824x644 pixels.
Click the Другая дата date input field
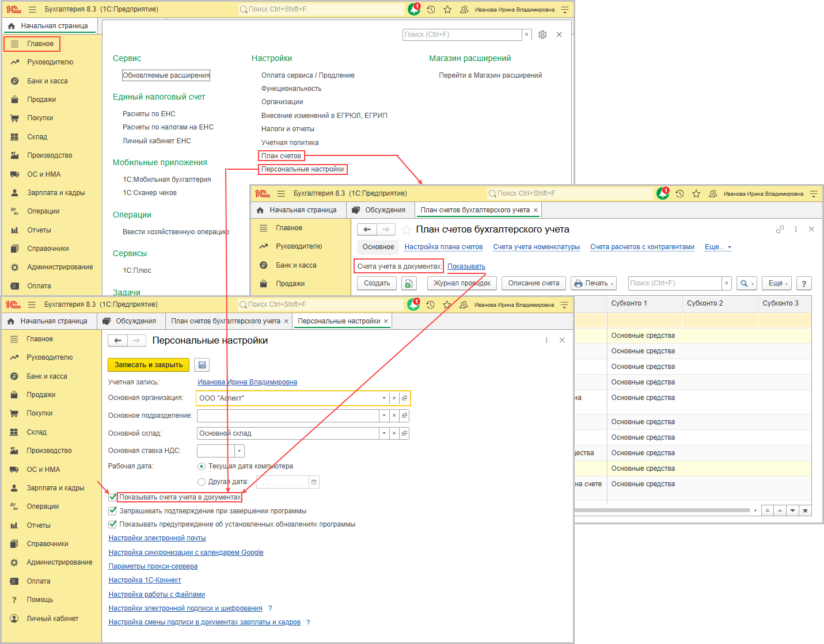(x=284, y=482)
